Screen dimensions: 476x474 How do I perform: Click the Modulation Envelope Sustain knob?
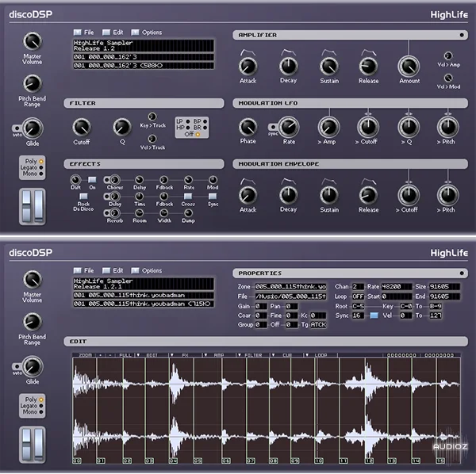point(329,196)
